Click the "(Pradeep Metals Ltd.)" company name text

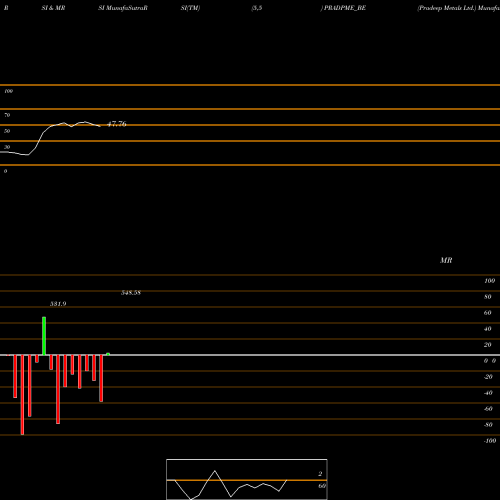[x=447, y=8]
